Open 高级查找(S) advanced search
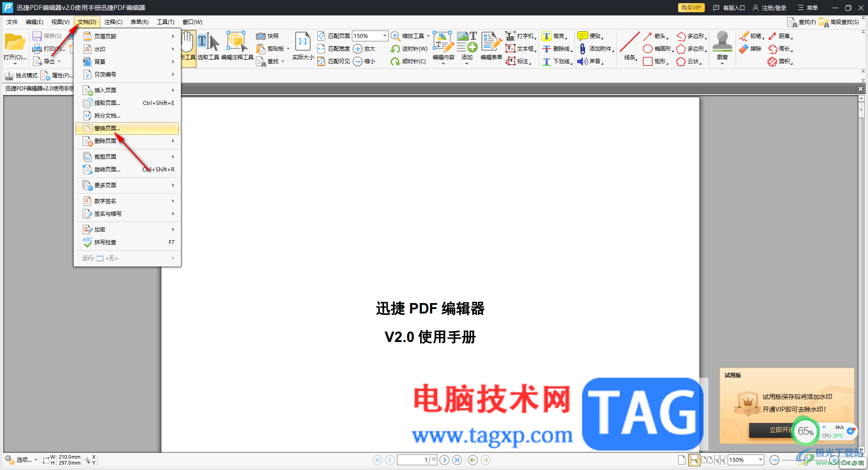The width and height of the screenshot is (868, 470). [x=839, y=22]
